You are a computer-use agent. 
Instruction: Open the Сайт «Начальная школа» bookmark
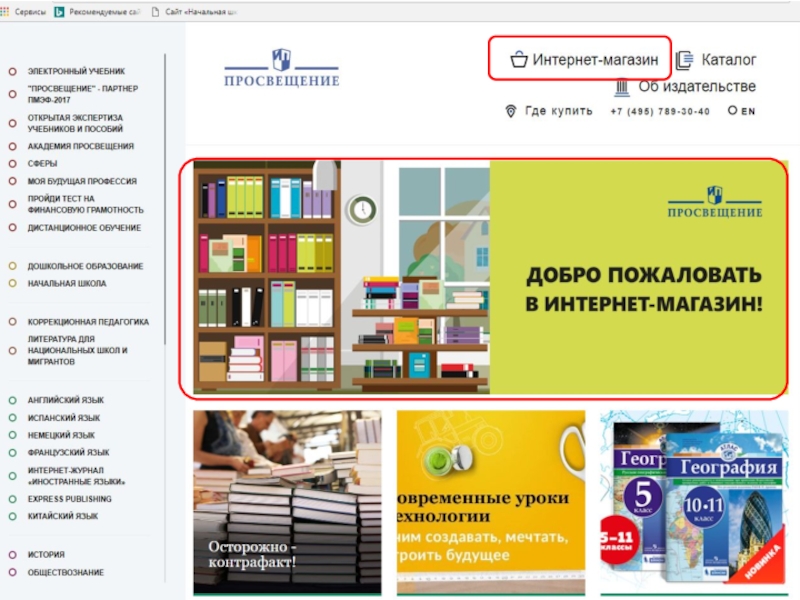pyautogui.click(x=199, y=10)
